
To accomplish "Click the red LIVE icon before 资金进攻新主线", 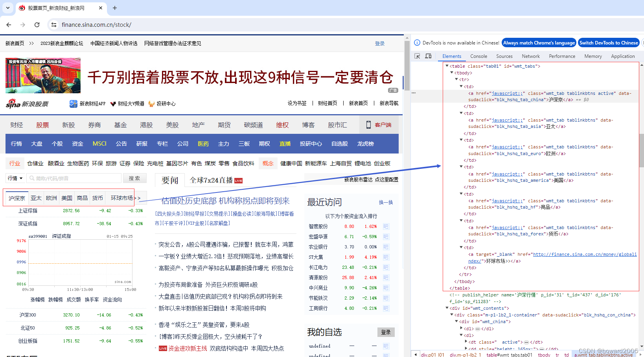I will coord(163,348).
